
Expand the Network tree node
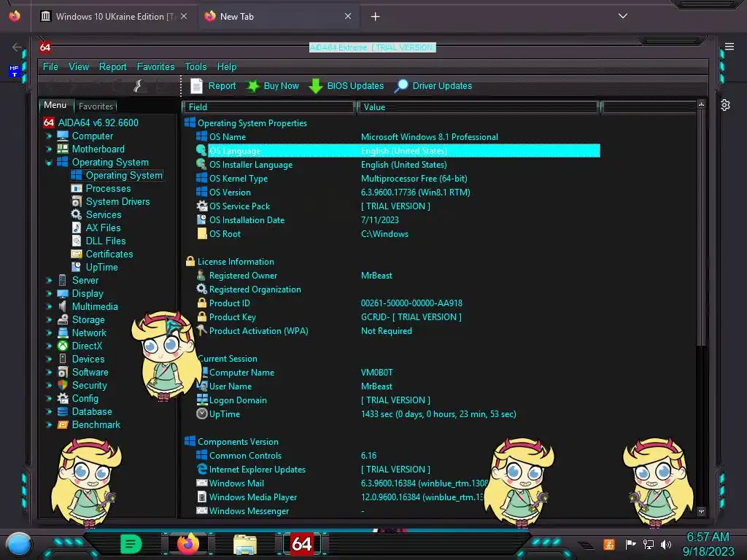tap(49, 332)
